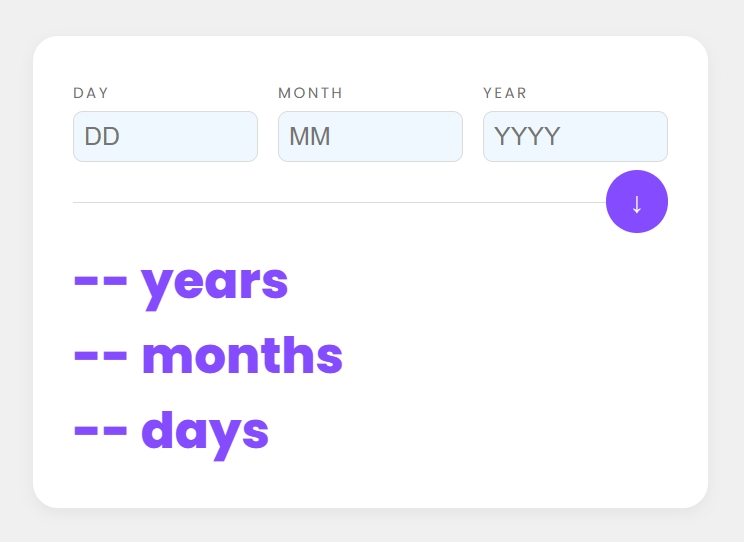Viewport: 744px width, 542px height.
Task: Click the white arrow inside purple circle
Action: [637, 203]
